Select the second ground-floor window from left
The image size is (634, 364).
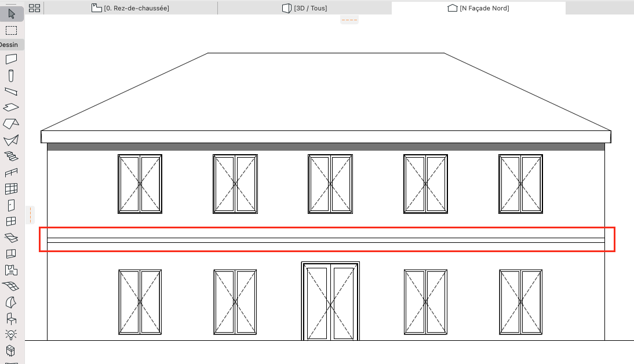[x=235, y=302]
